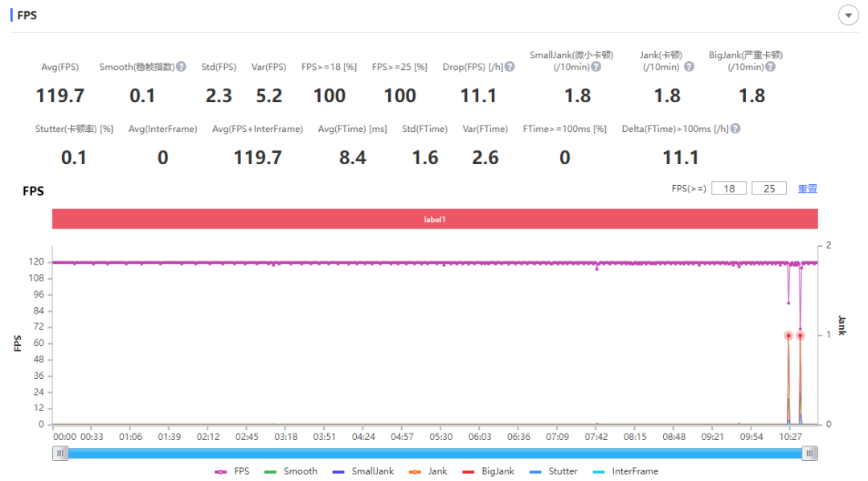Click the Std(FPS) value 2.3
This screenshot has height=481, width=868.
click(x=219, y=95)
